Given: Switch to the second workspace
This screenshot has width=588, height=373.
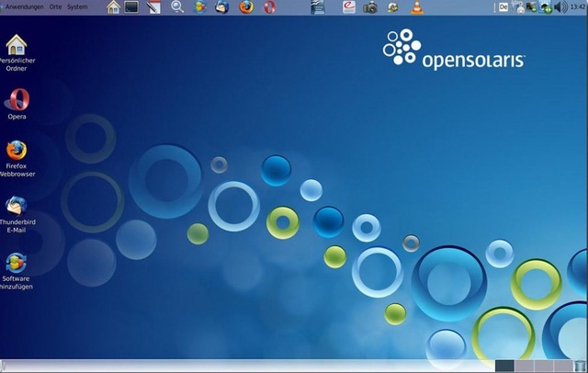Looking at the screenshot, I should [524, 366].
